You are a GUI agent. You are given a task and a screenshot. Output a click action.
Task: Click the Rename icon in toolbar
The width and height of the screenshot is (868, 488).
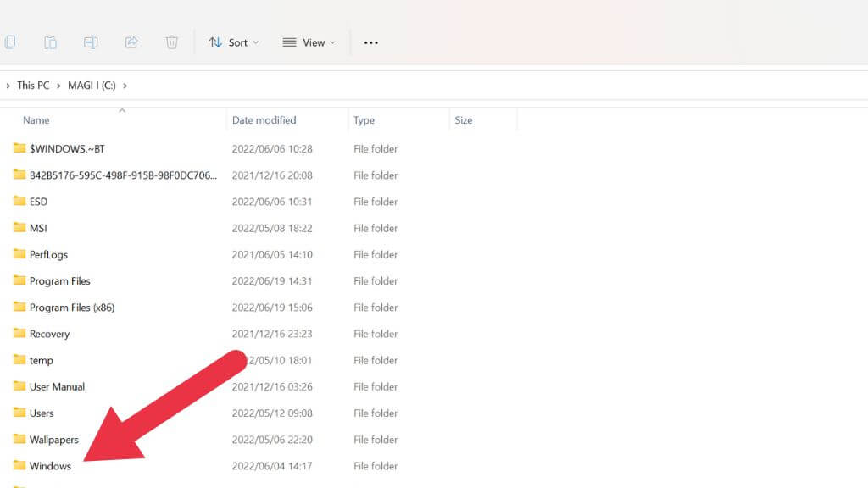[x=91, y=42]
